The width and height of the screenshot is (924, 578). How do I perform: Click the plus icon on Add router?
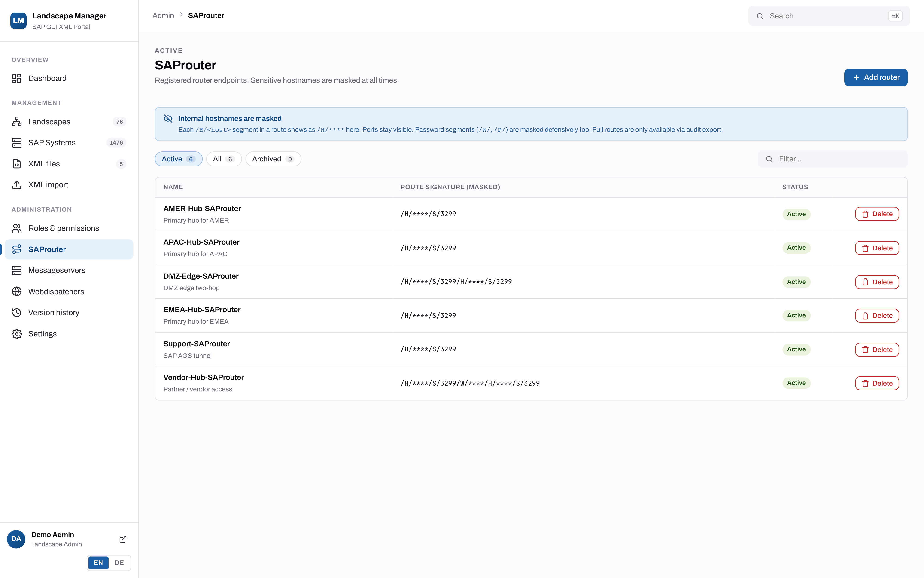[856, 78]
